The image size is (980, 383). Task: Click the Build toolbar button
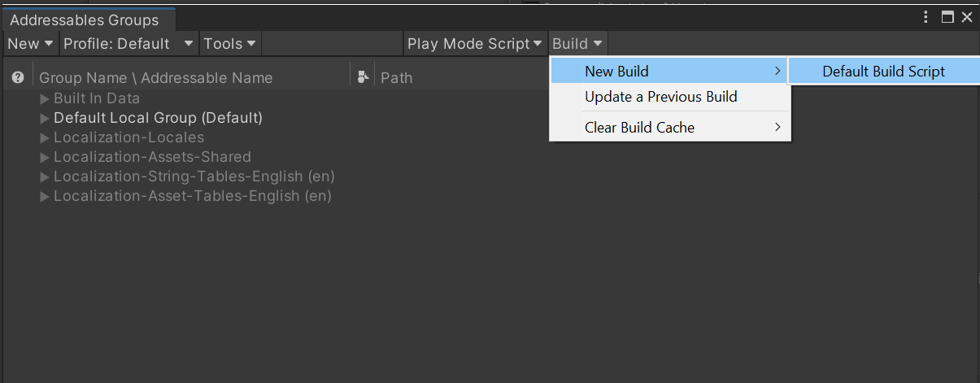click(577, 44)
